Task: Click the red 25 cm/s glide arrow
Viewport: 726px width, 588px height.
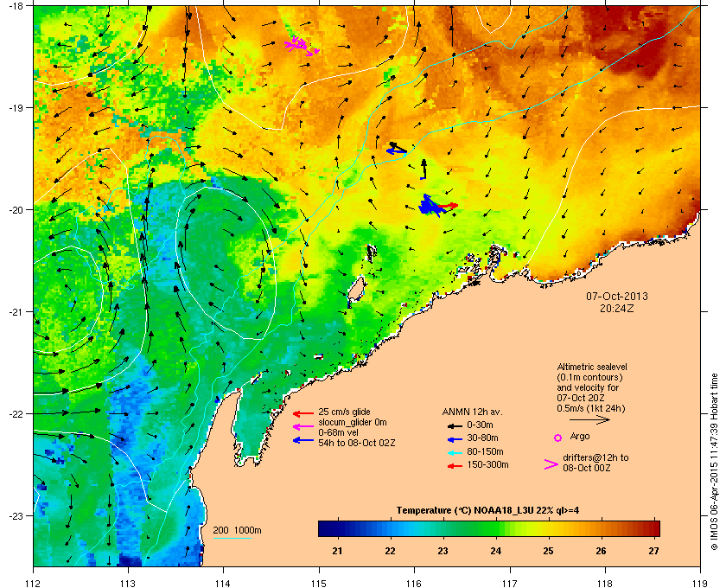Action: (x=303, y=413)
